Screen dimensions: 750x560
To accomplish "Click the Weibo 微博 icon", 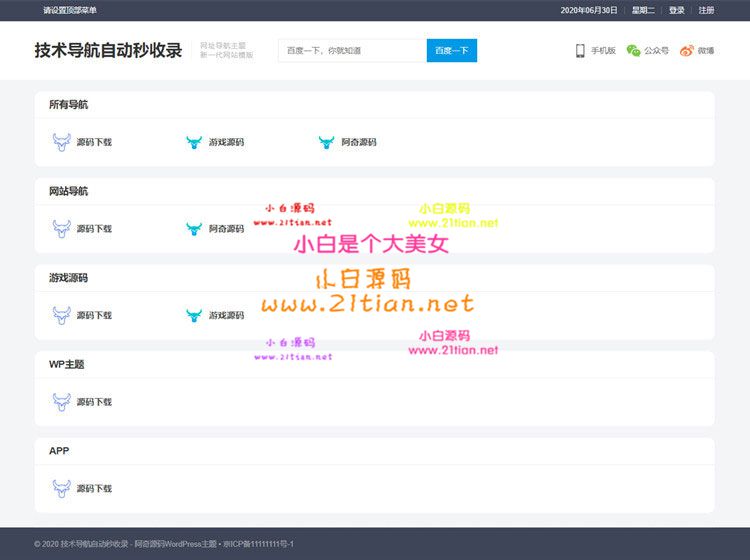I will 686,50.
